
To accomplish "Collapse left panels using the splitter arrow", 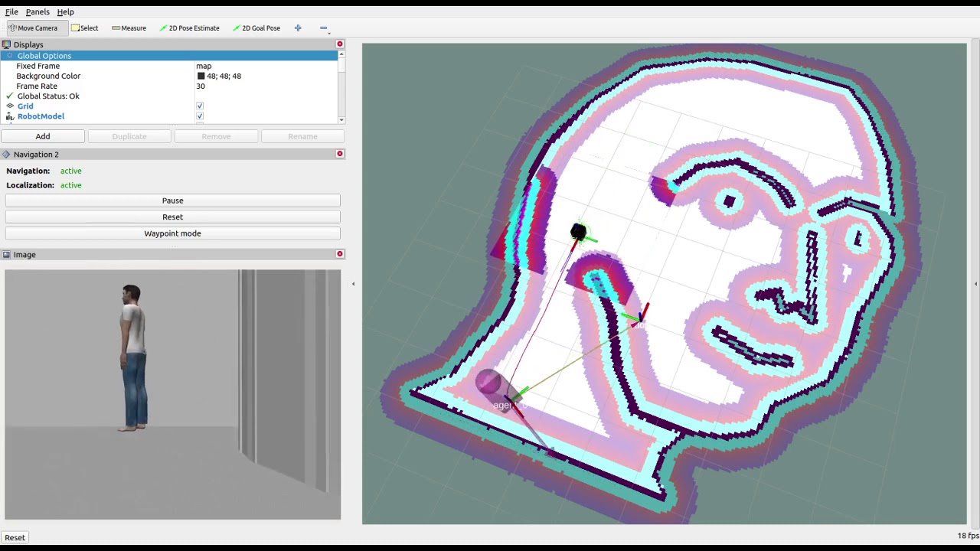I will (x=353, y=284).
